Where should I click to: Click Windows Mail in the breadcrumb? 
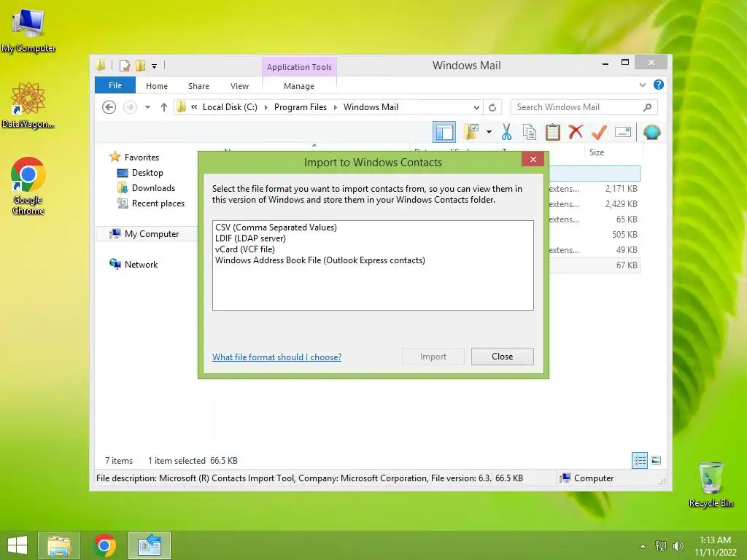(371, 107)
